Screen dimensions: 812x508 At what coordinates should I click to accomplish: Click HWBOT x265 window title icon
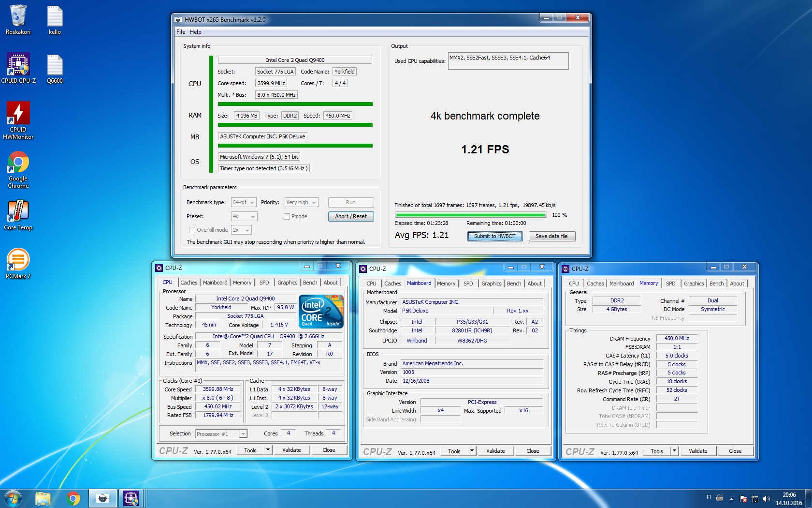178,20
